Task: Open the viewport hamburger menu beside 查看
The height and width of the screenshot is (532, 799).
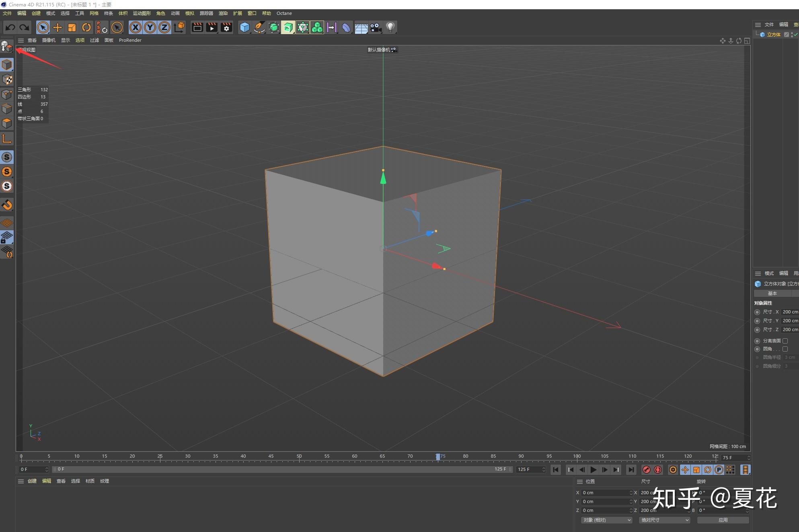Action: pos(21,40)
